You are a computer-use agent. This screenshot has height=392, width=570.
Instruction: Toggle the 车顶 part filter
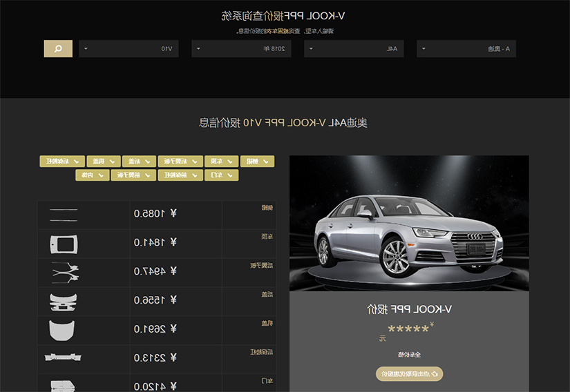click(x=221, y=161)
